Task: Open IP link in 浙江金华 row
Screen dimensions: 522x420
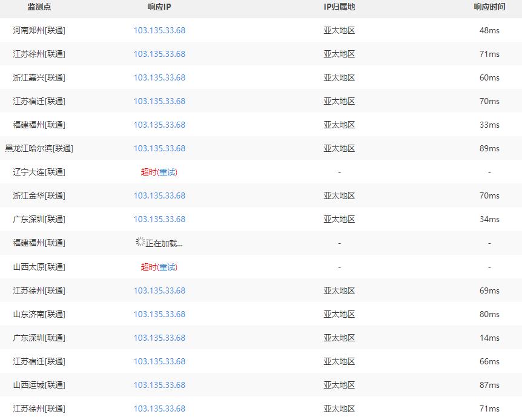Action: point(159,195)
